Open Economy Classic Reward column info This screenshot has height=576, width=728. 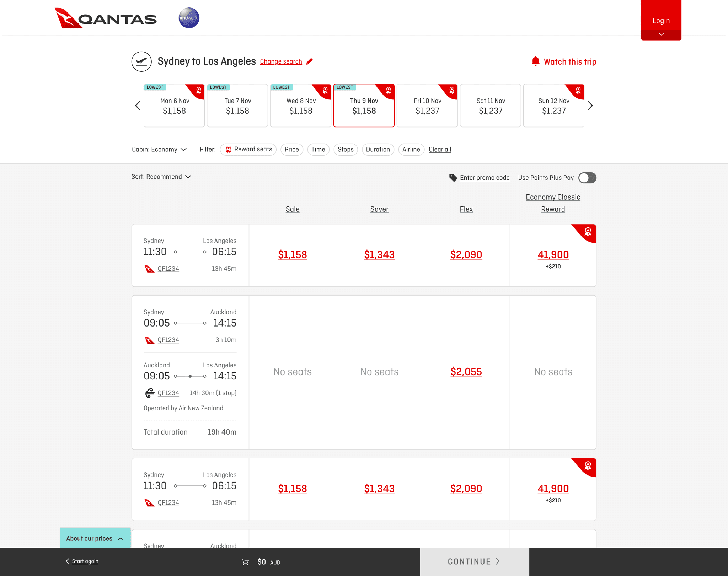pos(553,203)
